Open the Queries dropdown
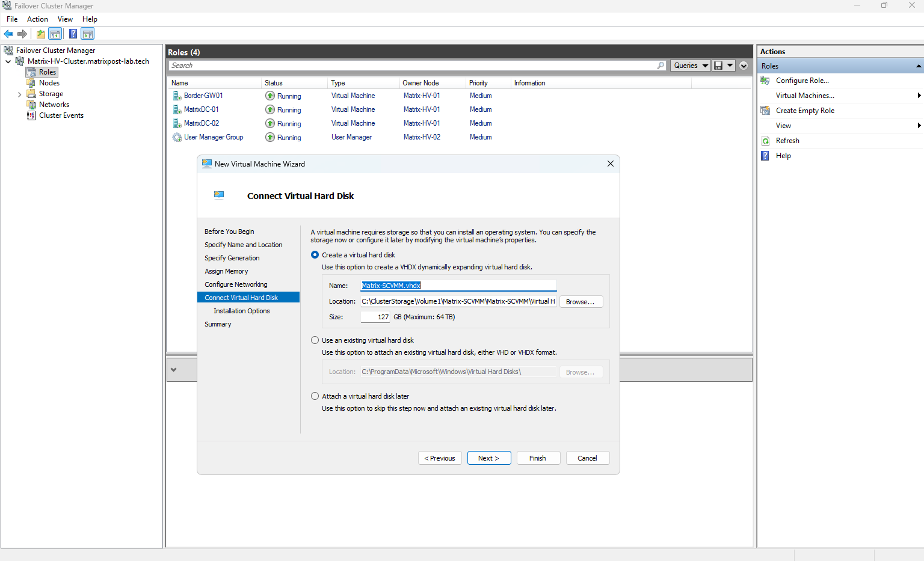 click(x=691, y=66)
